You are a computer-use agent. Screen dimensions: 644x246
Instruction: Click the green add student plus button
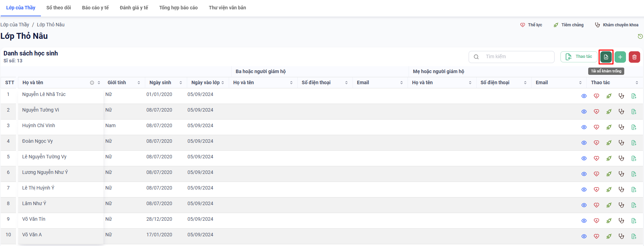[620, 57]
